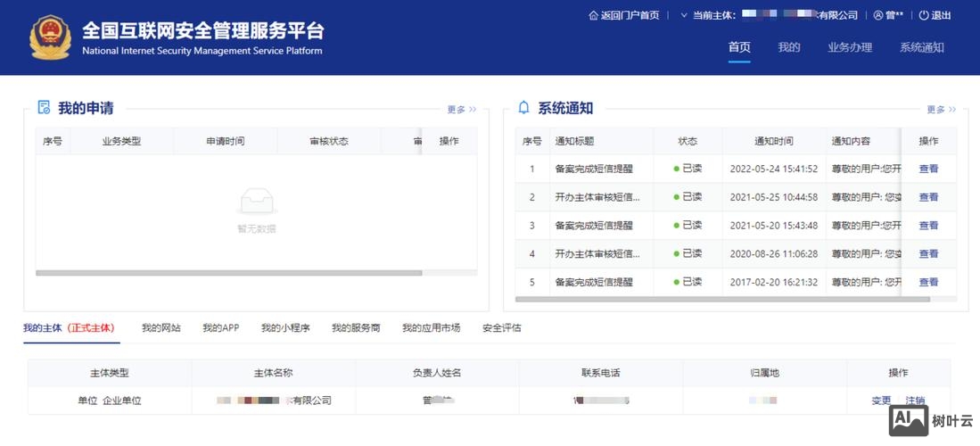Viewport: 980px width, 446px height.
Task: Click the national emblem logo
Action: 51,37
